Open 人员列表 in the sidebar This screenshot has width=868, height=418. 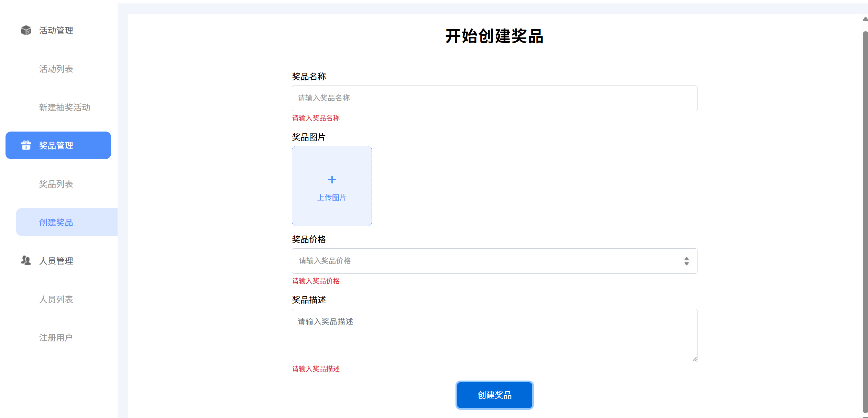click(x=56, y=300)
